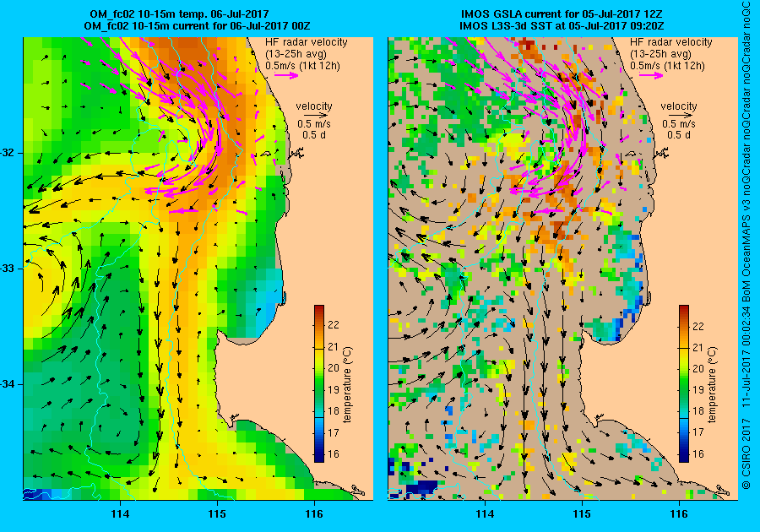
Task: Click the subtitle 'OM_fc02 10-15m current for 06-Jul-2017 00Z'
Action: coord(197,25)
